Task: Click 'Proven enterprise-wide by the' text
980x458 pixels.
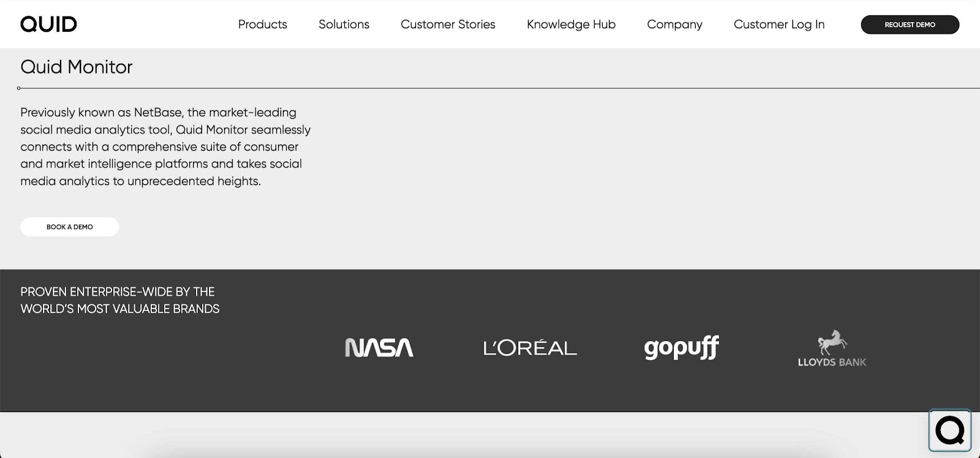Action: pyautogui.click(x=118, y=292)
